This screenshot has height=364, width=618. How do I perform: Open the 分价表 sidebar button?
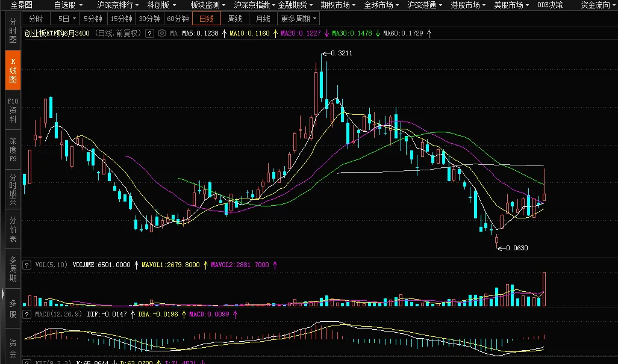pos(13,229)
